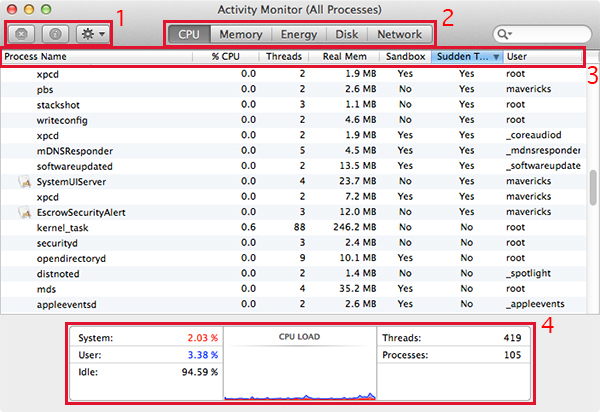
Task: Click the Threads 419 total
Action: (x=512, y=338)
